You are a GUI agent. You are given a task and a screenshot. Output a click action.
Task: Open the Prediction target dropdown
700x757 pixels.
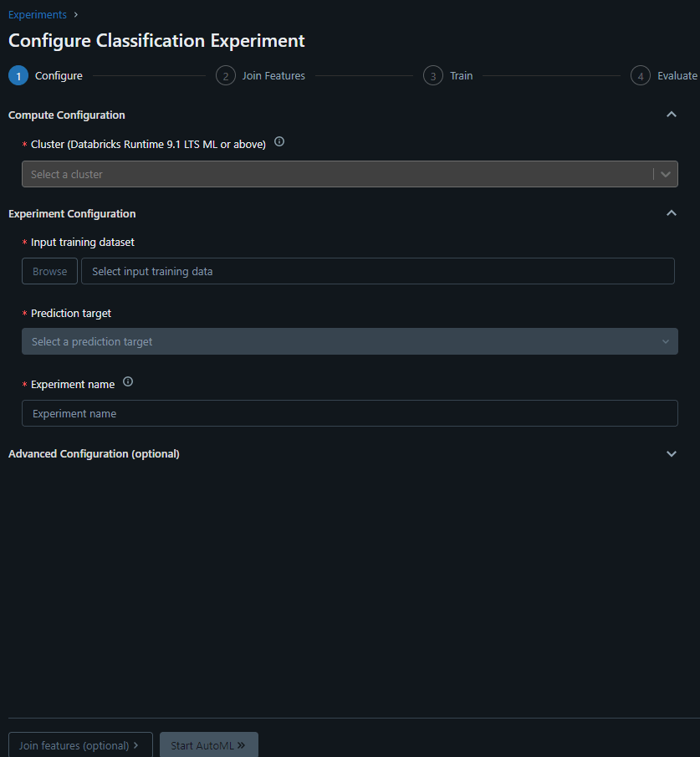coord(350,341)
